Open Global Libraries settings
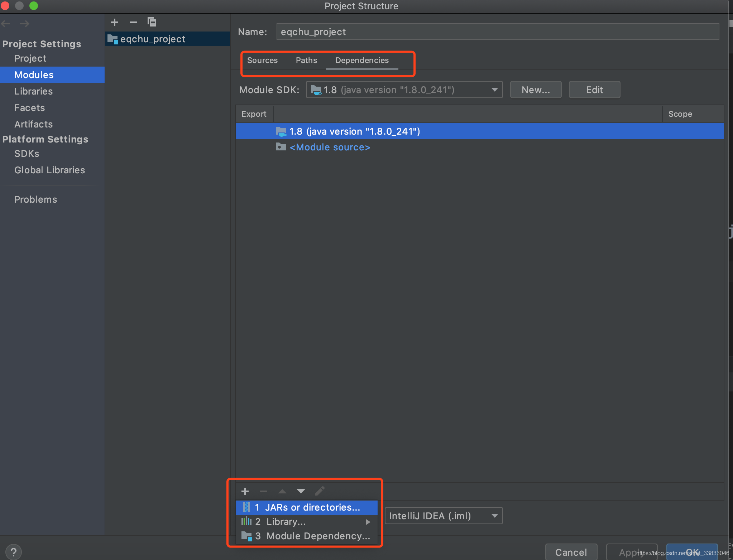733x560 pixels. coord(49,170)
